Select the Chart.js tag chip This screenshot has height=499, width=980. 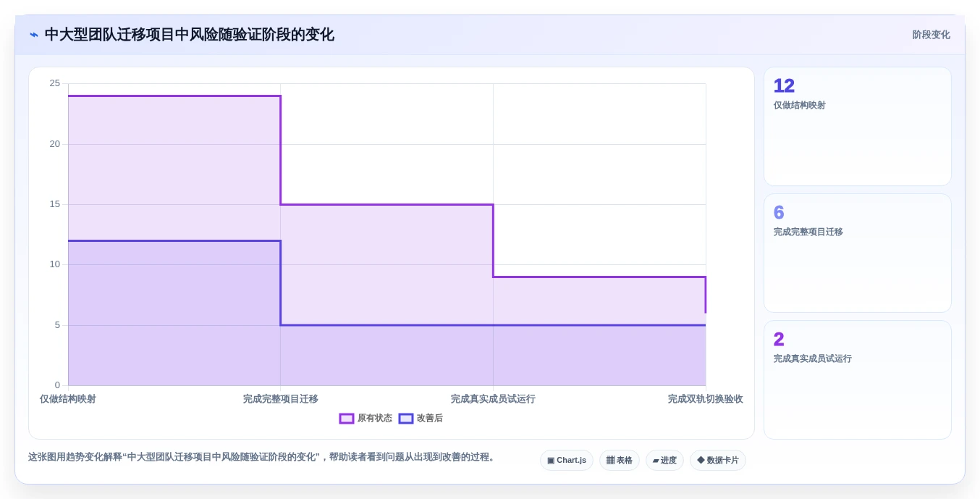tap(567, 461)
